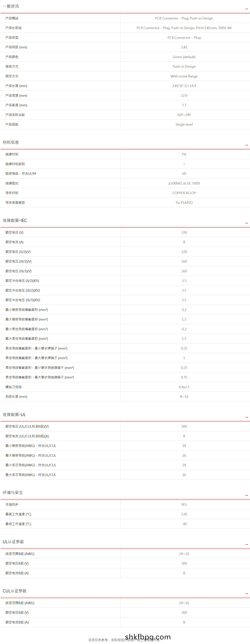The width and height of the screenshot is (250, 644).
Task: Click the 连接数据-IEC heading title
Action: coord(15,220)
